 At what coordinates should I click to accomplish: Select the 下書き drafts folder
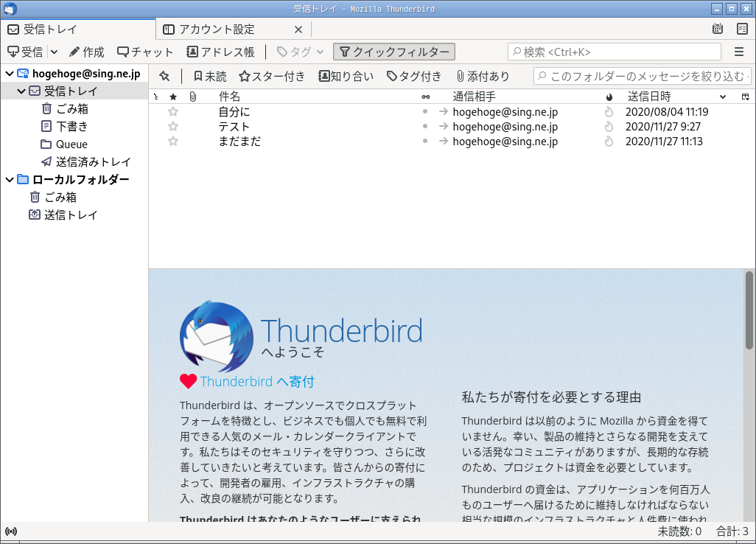[x=72, y=126]
